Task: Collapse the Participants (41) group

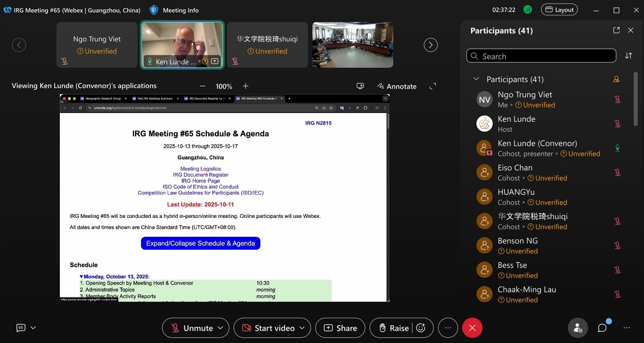Action: tap(476, 79)
